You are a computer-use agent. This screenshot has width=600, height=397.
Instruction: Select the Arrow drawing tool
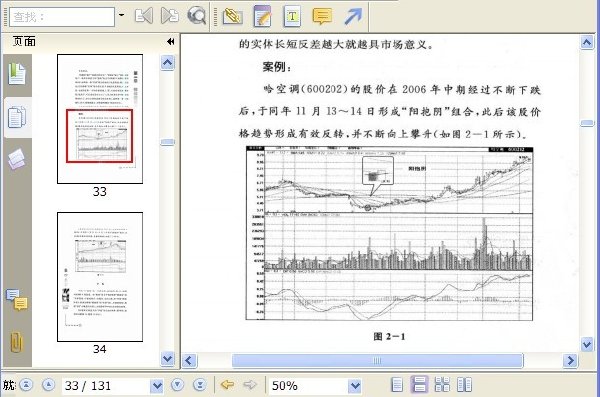352,16
